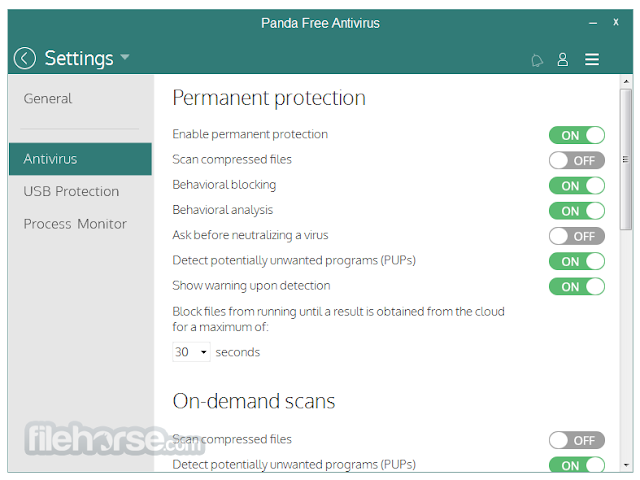Enable Ask before neutralizing a virus

coord(577,236)
